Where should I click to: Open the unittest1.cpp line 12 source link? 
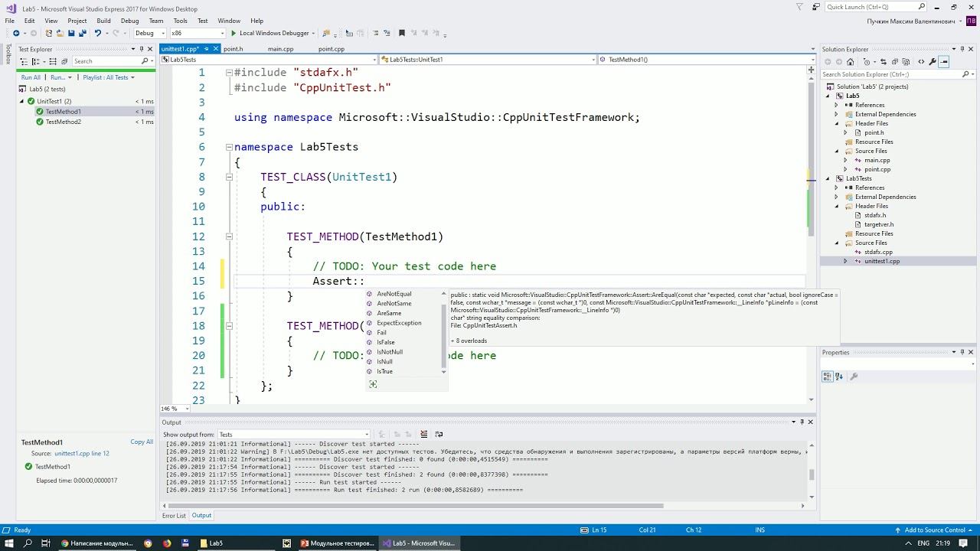[81, 454]
